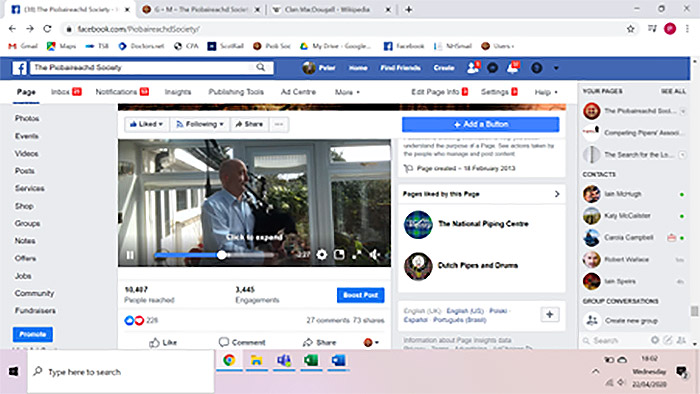Open Dutch Pipes and Drums page

(x=478, y=265)
